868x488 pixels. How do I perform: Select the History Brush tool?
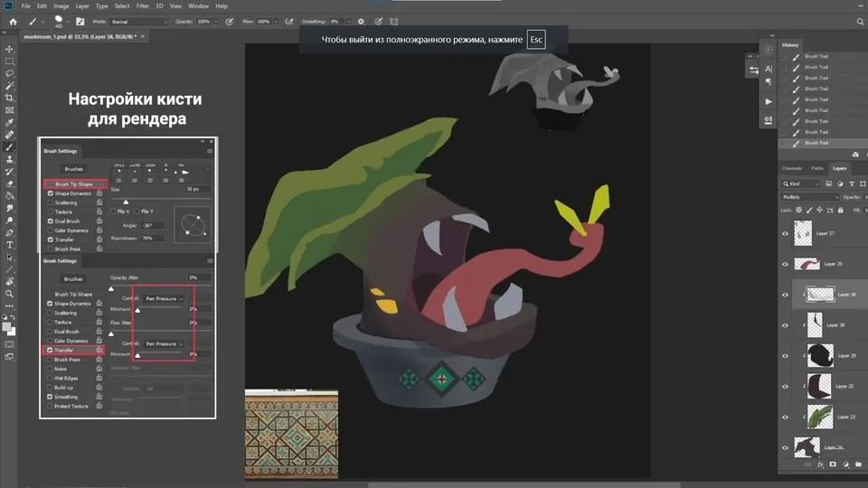(9, 172)
